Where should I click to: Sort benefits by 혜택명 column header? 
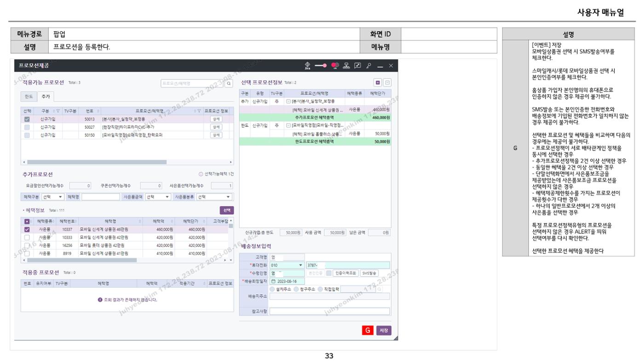coord(110,221)
